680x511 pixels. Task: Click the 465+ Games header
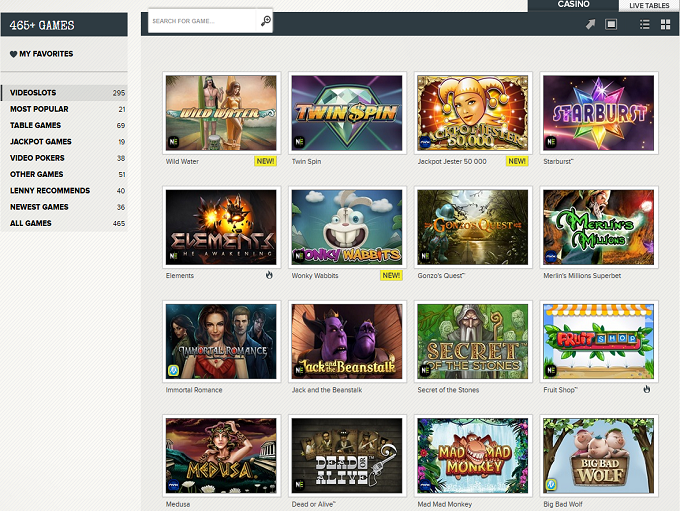coord(64,25)
